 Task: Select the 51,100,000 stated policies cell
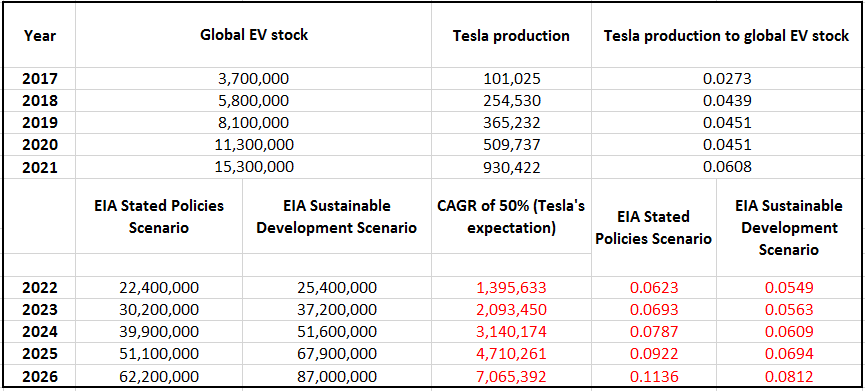[159, 353]
